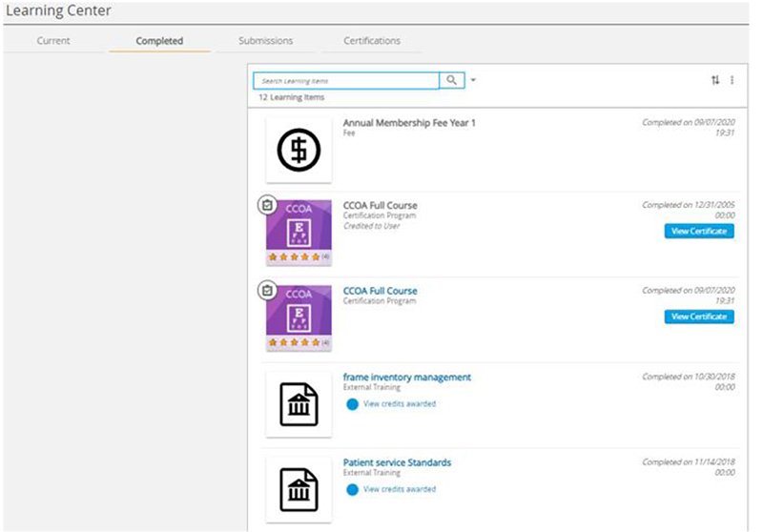Screen dimensions: 763x532
Task: Click the Completed on 11/14/2018 date
Action: tap(689, 467)
